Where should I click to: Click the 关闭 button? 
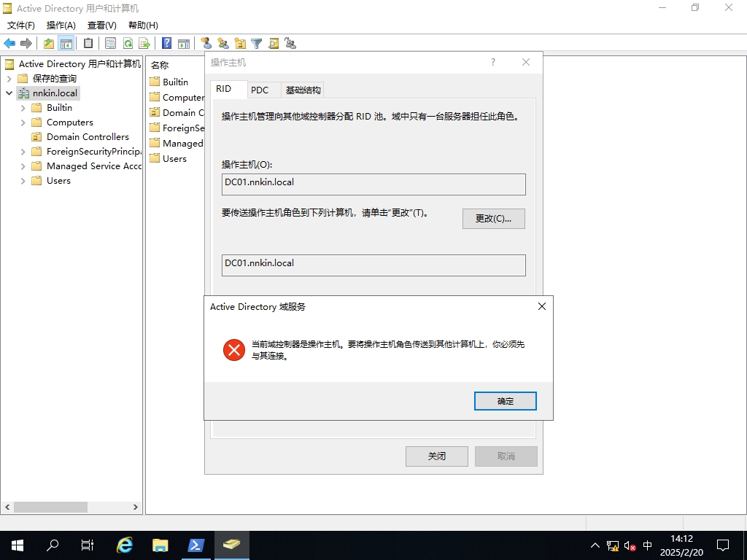436,456
